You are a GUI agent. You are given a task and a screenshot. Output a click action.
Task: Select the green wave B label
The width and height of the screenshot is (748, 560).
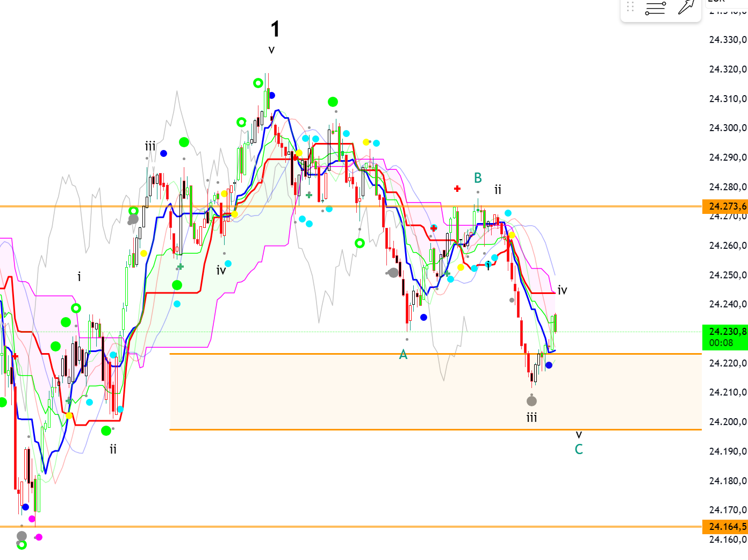(x=478, y=178)
